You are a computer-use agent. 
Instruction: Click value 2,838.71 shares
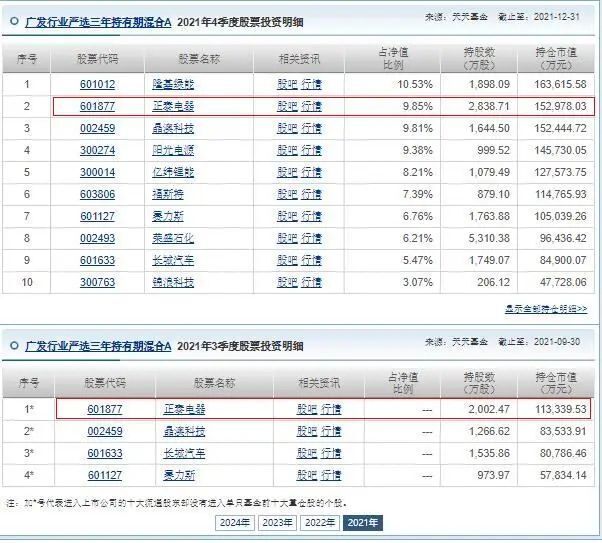coord(489,106)
